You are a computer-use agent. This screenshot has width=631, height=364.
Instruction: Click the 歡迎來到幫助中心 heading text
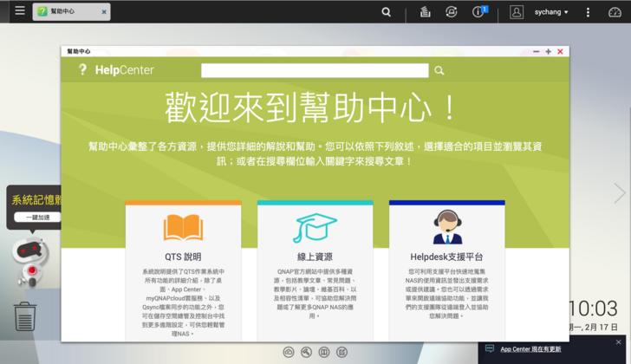310,107
